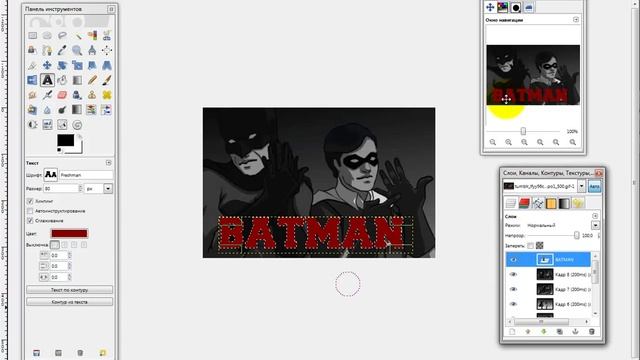Click the Текст по контуру button
This screenshot has width=640, height=360.
tap(69, 290)
